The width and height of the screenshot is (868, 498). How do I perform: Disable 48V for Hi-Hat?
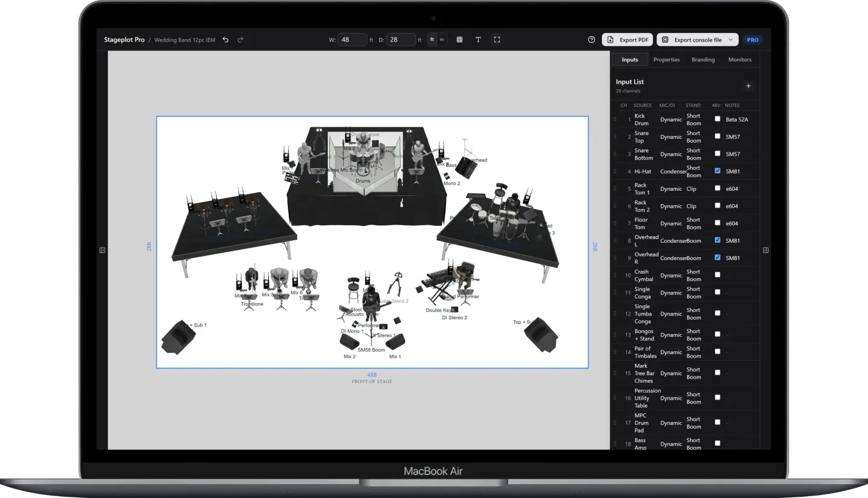pos(717,171)
